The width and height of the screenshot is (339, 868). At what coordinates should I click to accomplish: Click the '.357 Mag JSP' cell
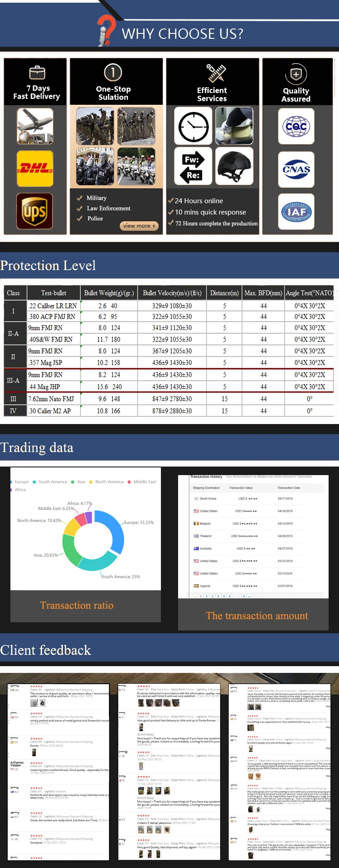pos(54,363)
